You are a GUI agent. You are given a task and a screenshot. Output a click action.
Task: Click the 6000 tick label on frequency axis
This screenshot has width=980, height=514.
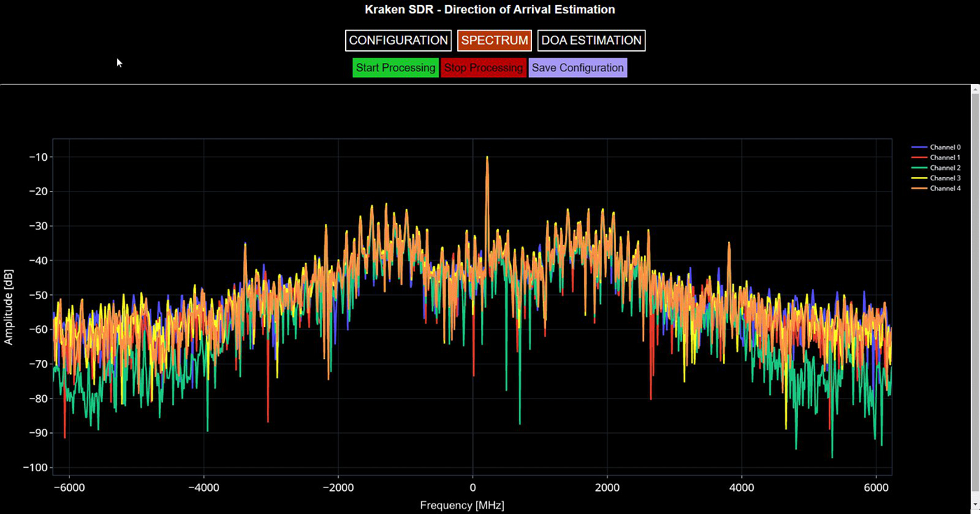[876, 487]
